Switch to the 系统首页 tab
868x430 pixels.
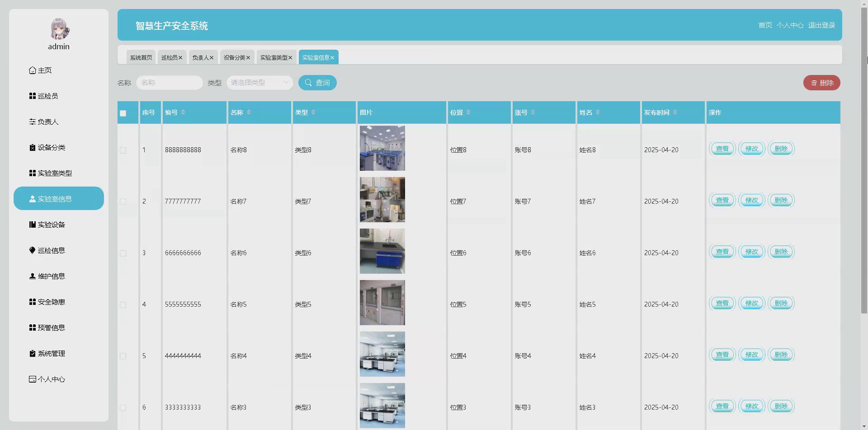click(141, 57)
